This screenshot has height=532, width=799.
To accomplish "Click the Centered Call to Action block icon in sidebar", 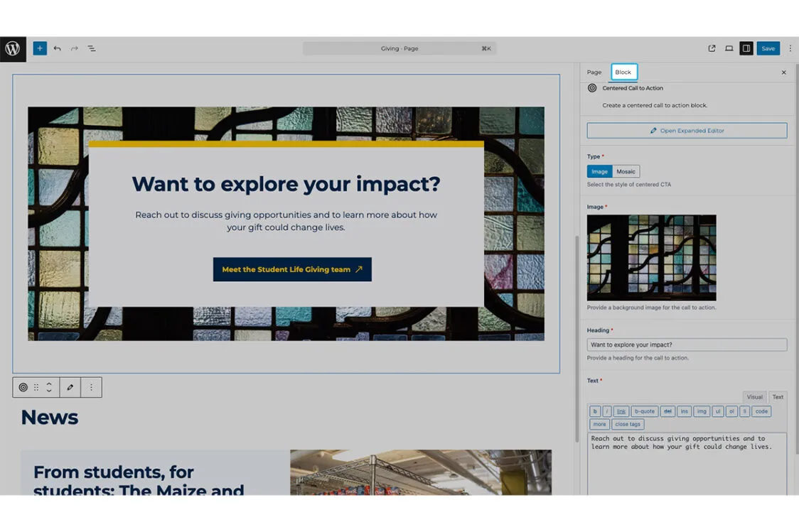I will tap(592, 87).
